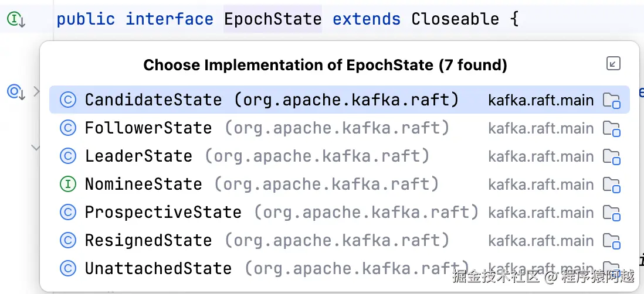The width and height of the screenshot is (644, 294).
Task: Click the CandidateState class icon
Action: [68, 100]
